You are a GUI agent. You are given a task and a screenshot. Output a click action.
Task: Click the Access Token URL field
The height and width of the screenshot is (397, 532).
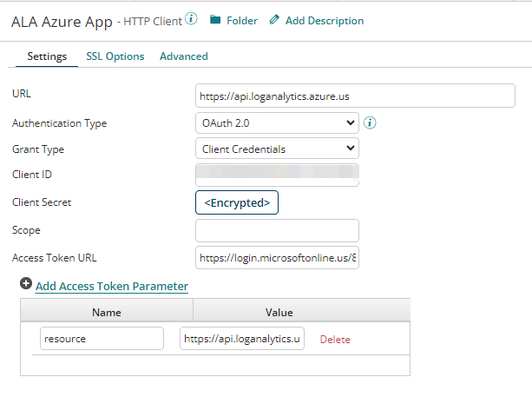[x=277, y=258]
